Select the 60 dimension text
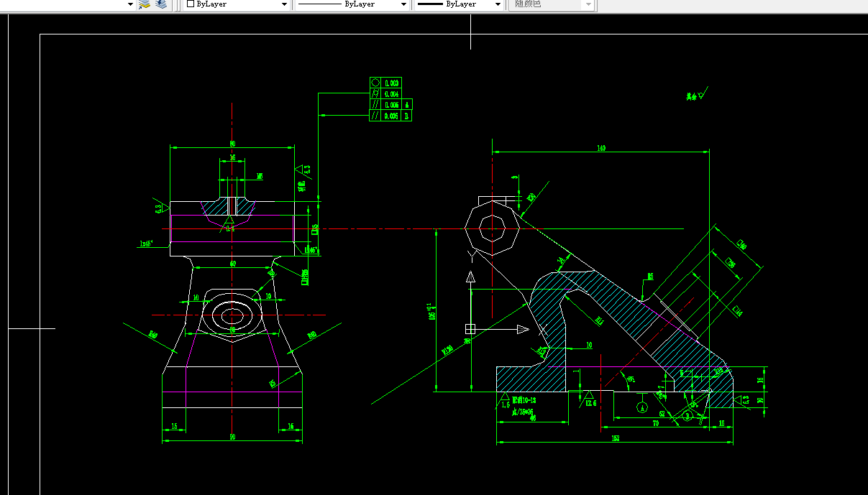Viewport: 868px width, 495px height. point(232,264)
